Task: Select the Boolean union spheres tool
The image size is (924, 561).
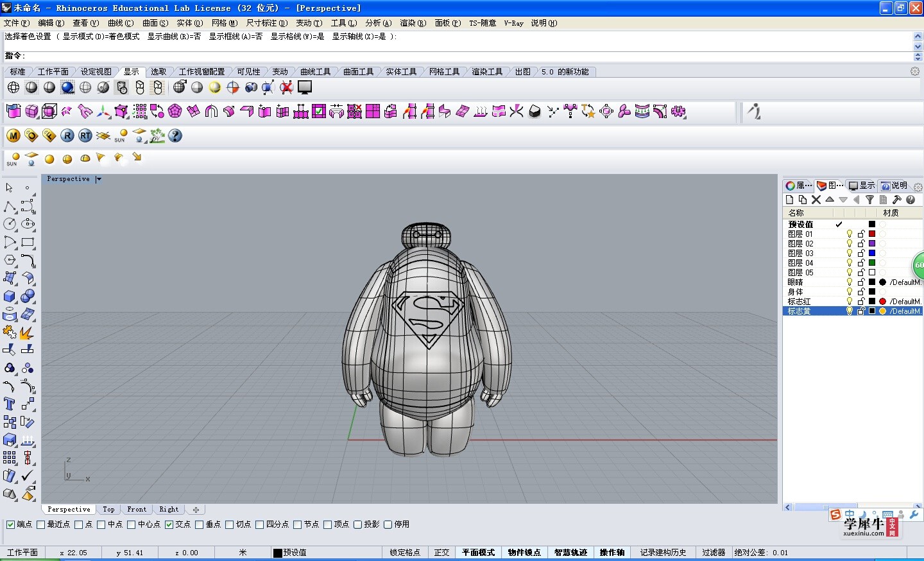Action: click(x=28, y=296)
